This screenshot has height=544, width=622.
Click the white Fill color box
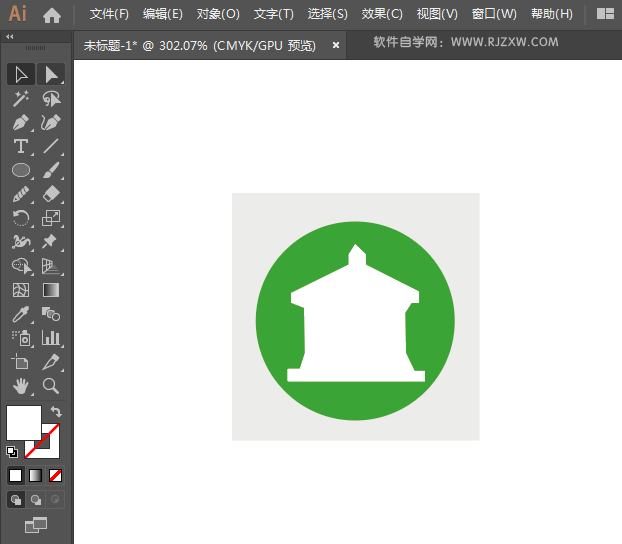pos(24,423)
